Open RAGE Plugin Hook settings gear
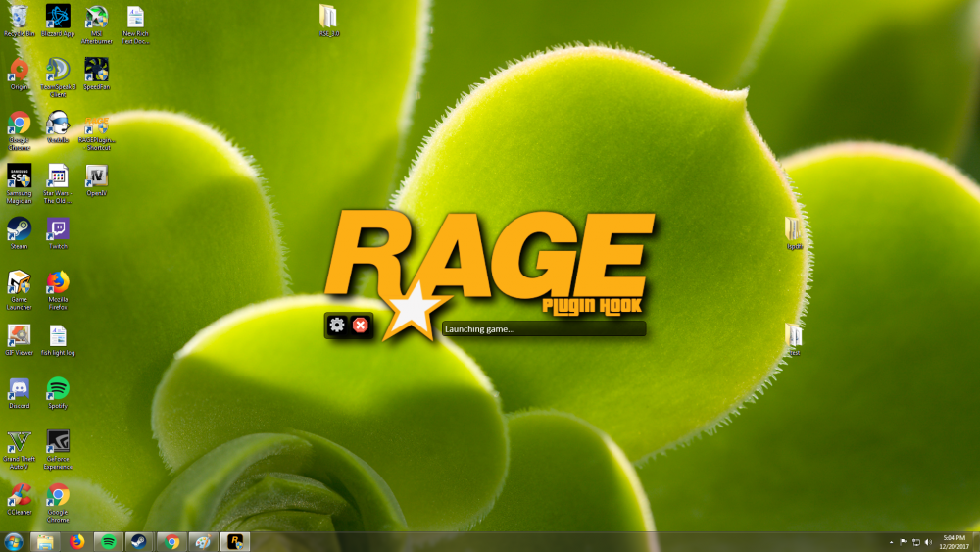The image size is (980, 552). pyautogui.click(x=337, y=326)
